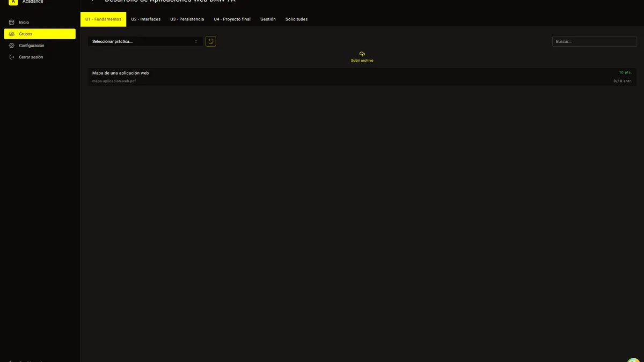Select the Grupos menu label
Viewport: 644px width, 362px height.
(26, 34)
